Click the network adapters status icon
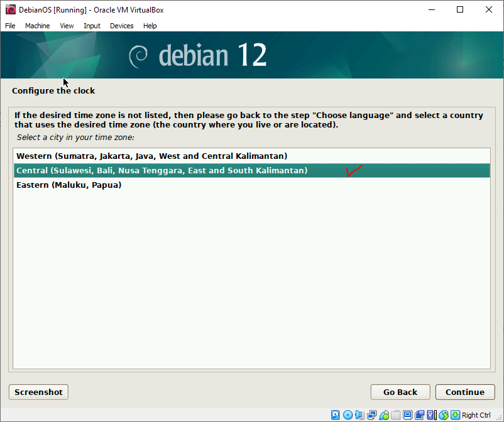This screenshot has height=422, width=504. [372, 415]
